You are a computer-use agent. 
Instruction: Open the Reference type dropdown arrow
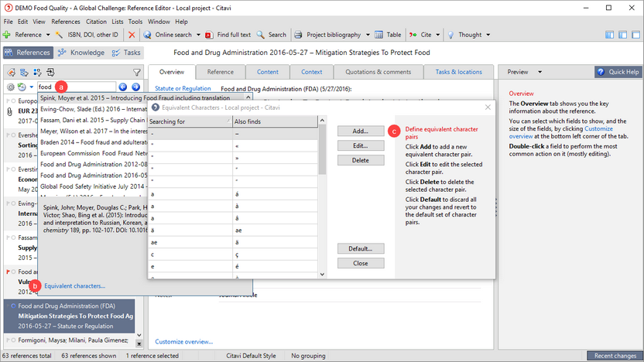click(48, 35)
